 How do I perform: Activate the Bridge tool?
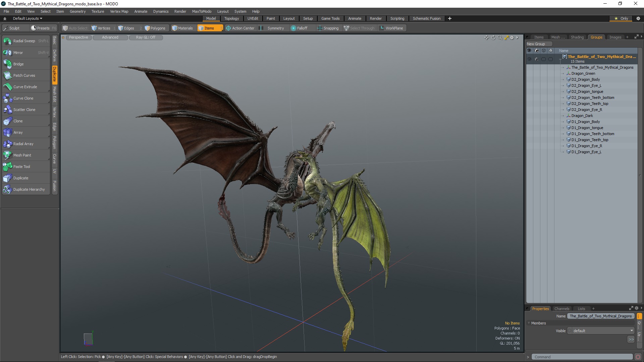tap(26, 64)
